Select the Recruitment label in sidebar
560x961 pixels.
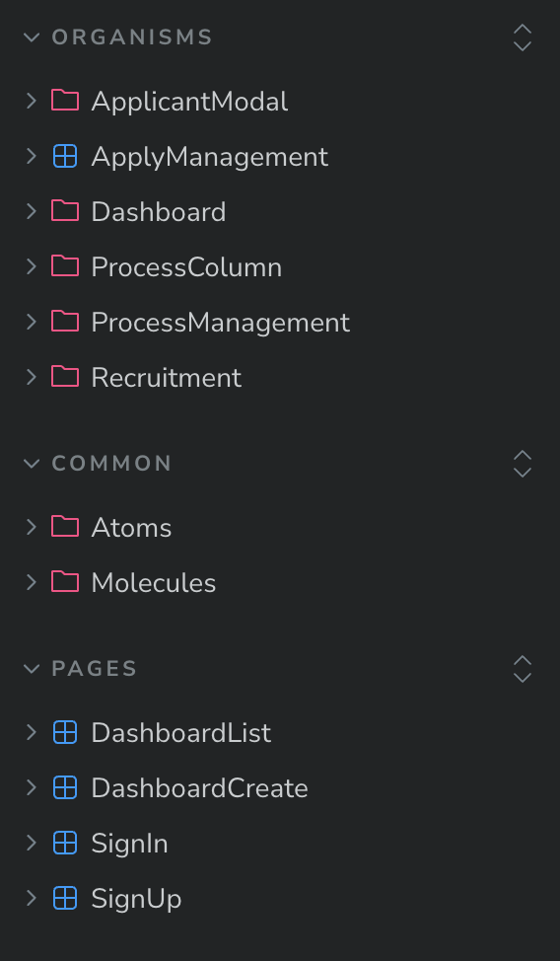coord(166,378)
